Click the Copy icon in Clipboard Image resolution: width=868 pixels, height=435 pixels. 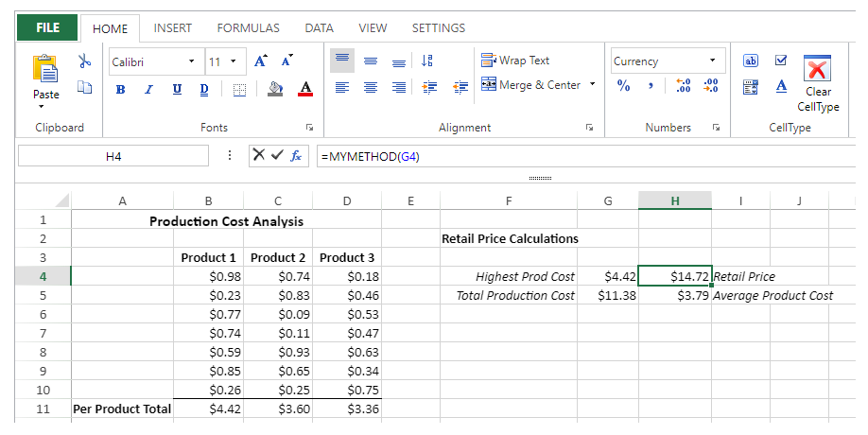pos(84,87)
